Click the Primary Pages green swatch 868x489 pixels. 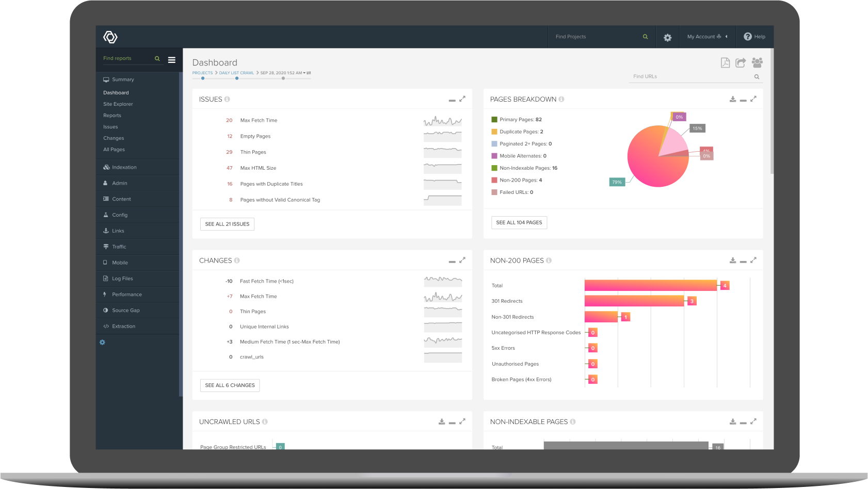pos(494,120)
